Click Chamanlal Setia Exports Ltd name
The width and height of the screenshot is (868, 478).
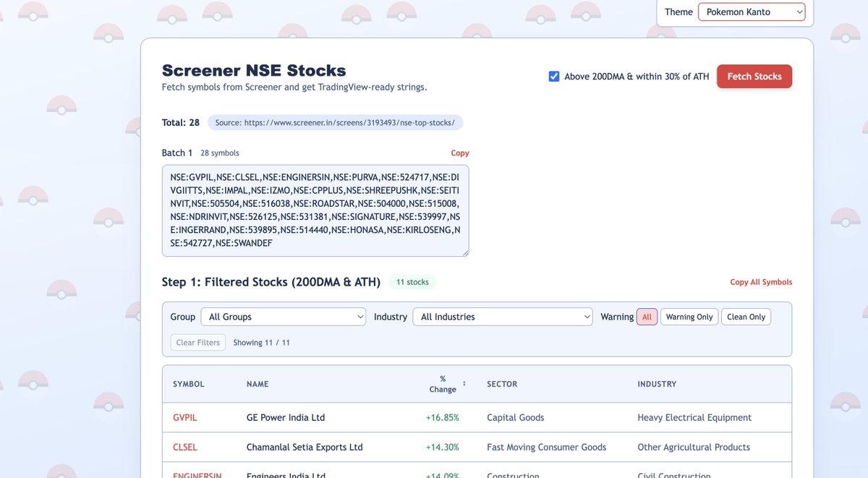tap(305, 448)
